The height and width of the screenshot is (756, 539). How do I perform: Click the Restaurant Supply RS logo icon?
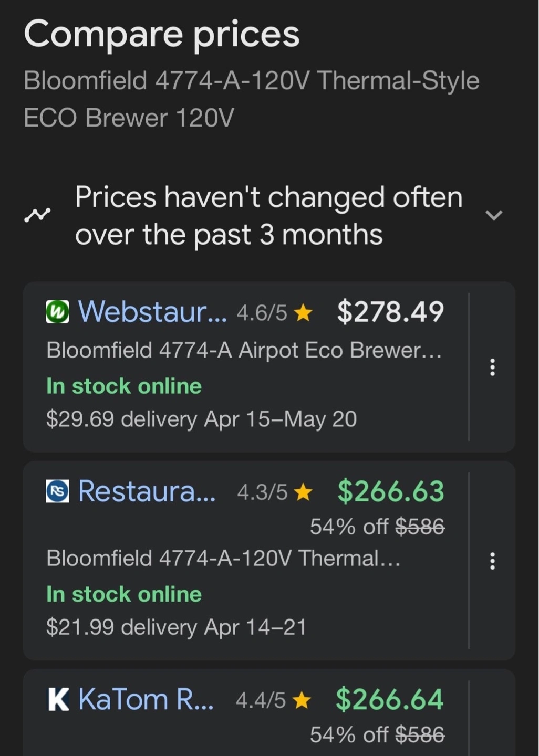click(57, 491)
